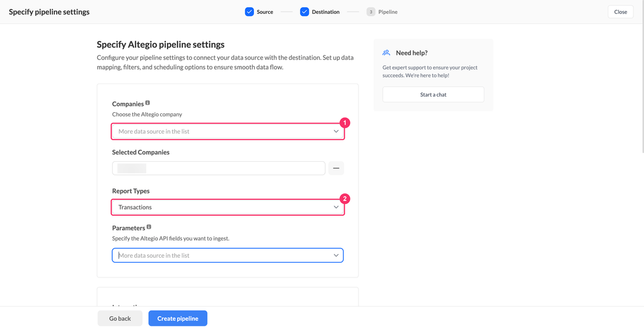Click the Companies chevron arrow
Screen dimensions: 644x330
click(336, 131)
